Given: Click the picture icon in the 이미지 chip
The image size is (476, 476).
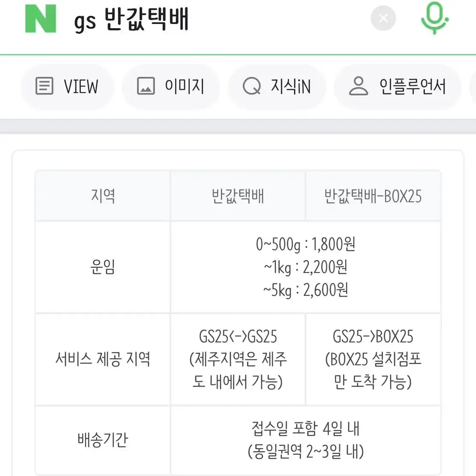Looking at the screenshot, I should click(x=146, y=86).
